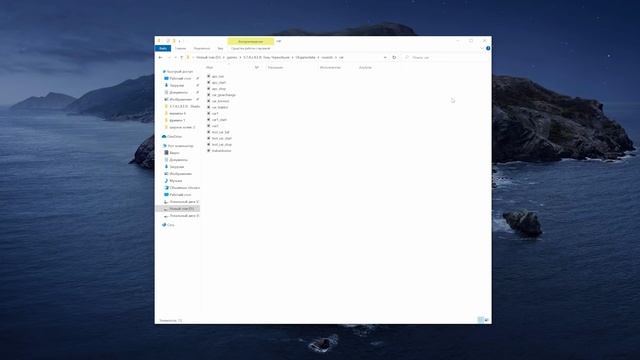Open the Главная ribbon tab
Screen dimensions: 640x360
click(180, 48)
